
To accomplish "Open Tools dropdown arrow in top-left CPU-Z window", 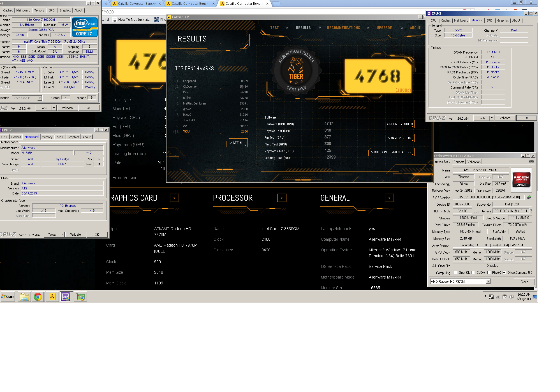I will pos(54,108).
